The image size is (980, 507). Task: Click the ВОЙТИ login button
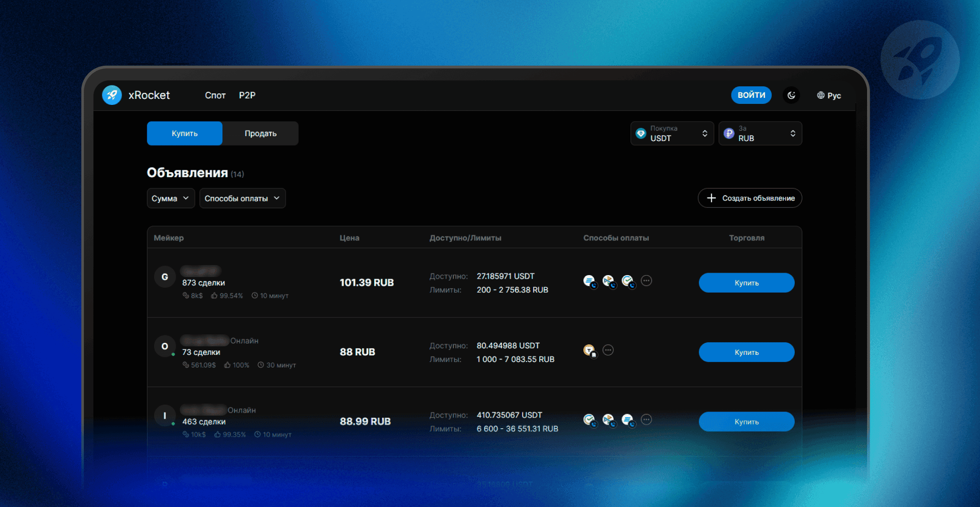click(751, 95)
